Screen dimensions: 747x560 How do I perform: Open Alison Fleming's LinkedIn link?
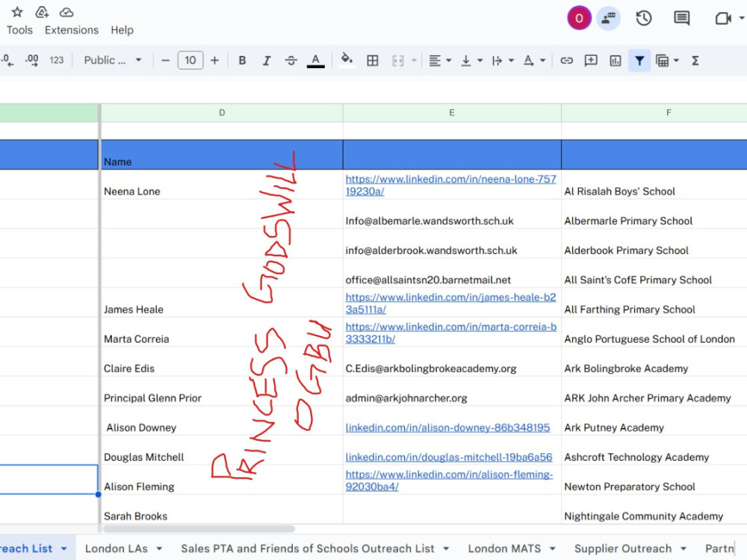(x=449, y=480)
